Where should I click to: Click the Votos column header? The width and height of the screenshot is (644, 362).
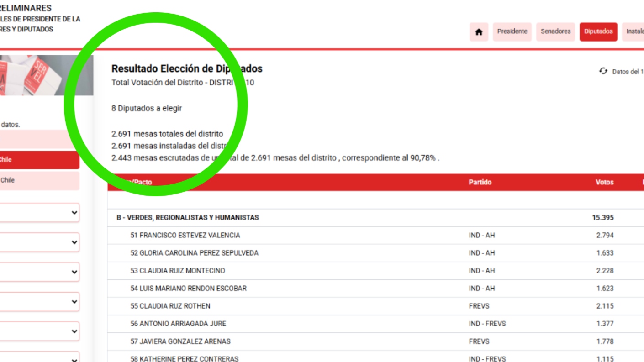coord(604,182)
